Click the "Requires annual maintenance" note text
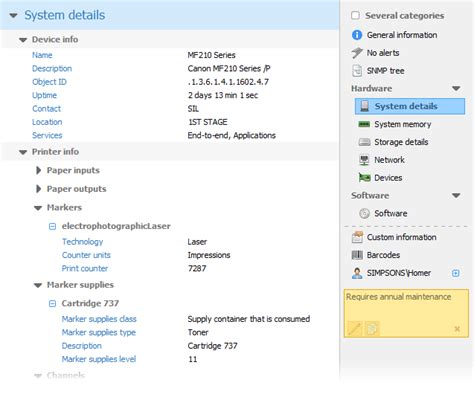This screenshot has width=474, height=394. (398, 297)
